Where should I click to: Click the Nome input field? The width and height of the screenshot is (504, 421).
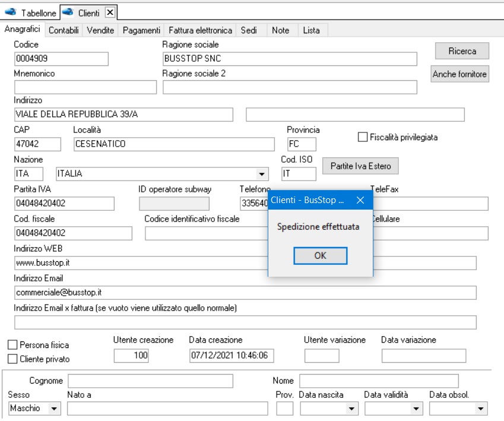[379, 381]
